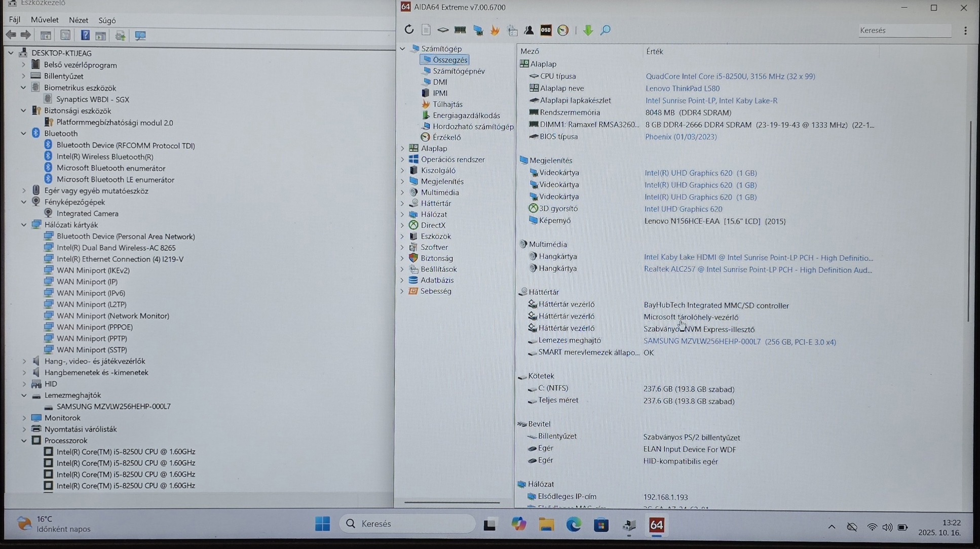Image resolution: width=980 pixels, height=549 pixels.
Task: Open the gauge sensor panel icon
Action: (563, 30)
